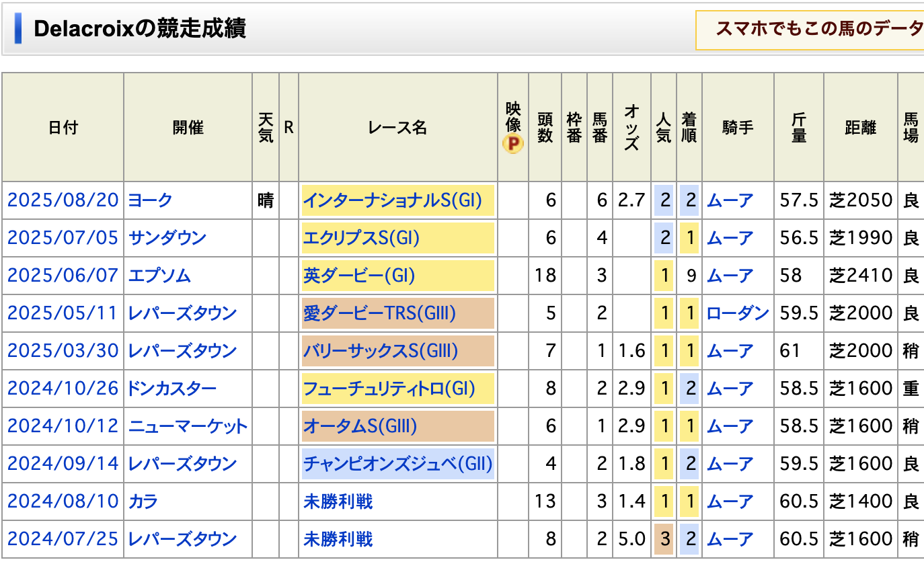Open チャンピオンズジュベ(GII) race link

pos(397,464)
